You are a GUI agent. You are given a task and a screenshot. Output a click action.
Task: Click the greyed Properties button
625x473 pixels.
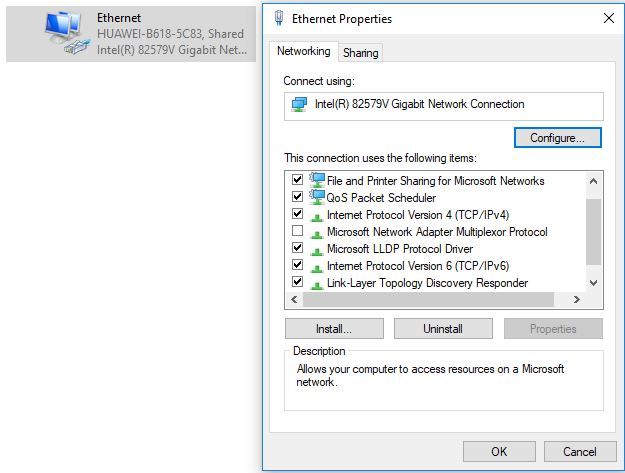pyautogui.click(x=553, y=329)
